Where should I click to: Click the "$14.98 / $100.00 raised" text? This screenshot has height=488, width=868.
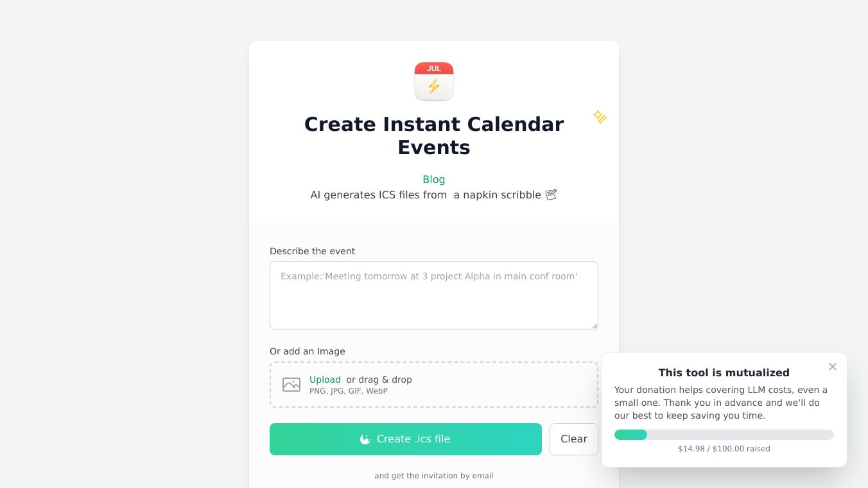pos(724,449)
